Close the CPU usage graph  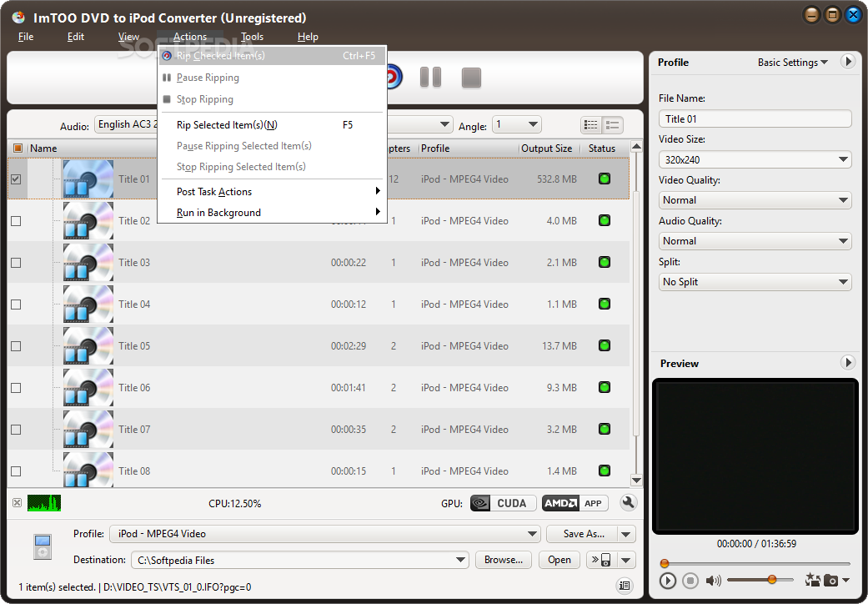pyautogui.click(x=18, y=503)
